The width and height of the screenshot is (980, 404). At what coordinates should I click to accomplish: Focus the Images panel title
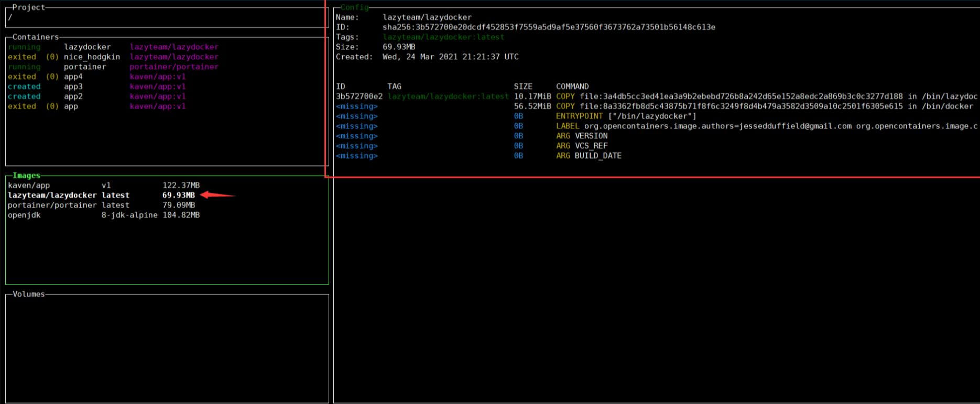pyautogui.click(x=26, y=176)
